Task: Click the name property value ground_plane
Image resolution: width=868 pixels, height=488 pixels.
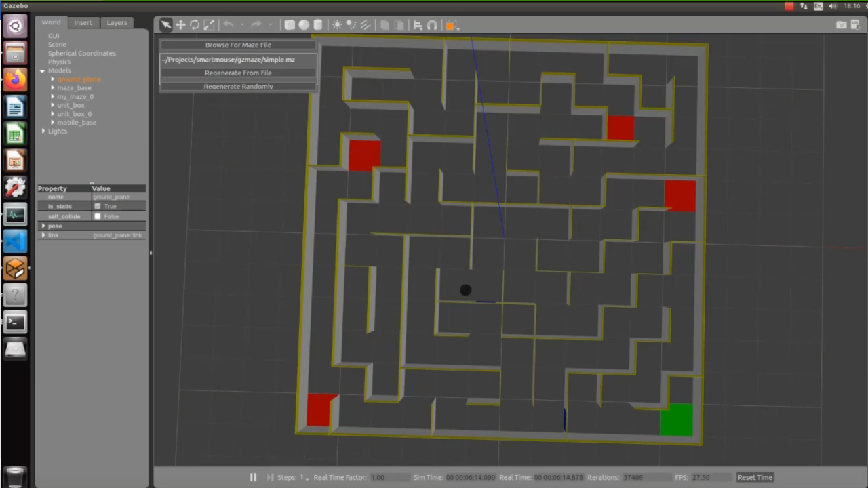Action: [111, 197]
